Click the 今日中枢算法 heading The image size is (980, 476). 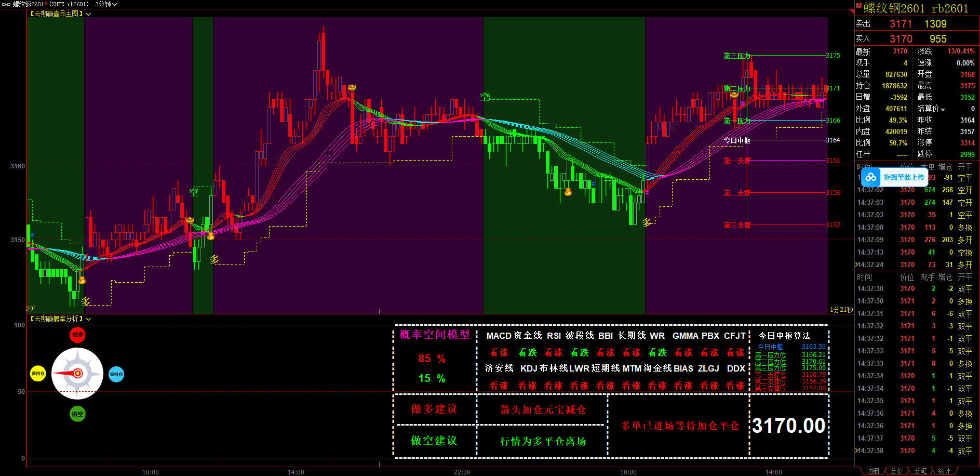tap(784, 336)
